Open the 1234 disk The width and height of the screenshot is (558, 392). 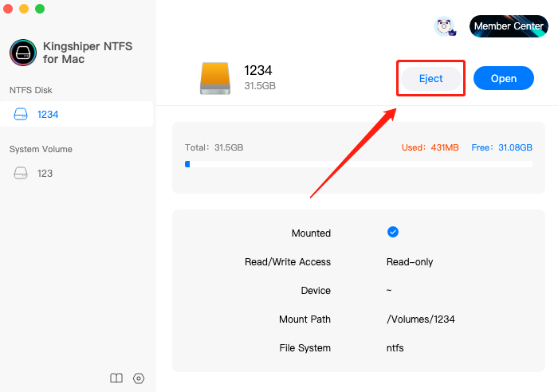(504, 78)
